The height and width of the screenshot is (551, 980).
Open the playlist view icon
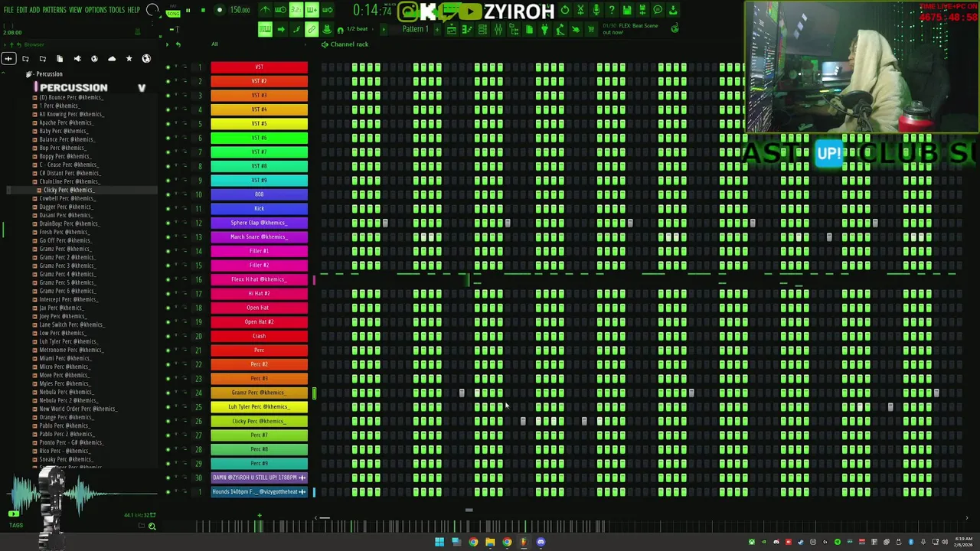(452, 29)
